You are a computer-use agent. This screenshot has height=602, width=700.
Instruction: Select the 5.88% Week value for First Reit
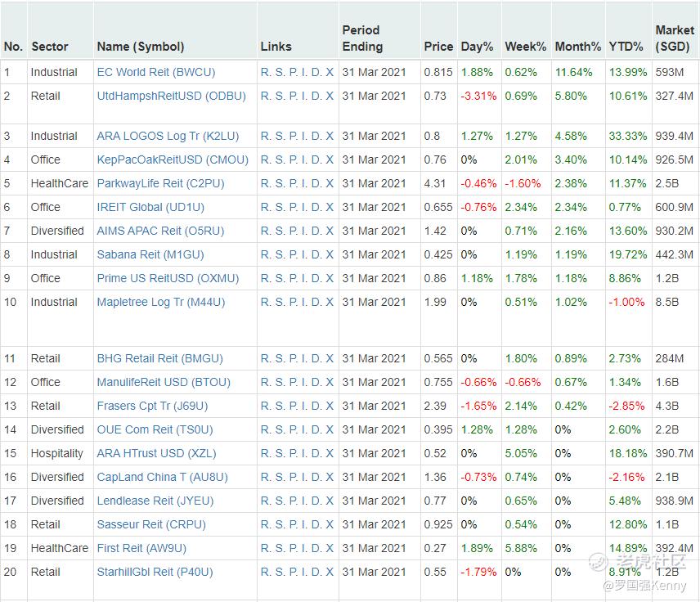coord(521,548)
